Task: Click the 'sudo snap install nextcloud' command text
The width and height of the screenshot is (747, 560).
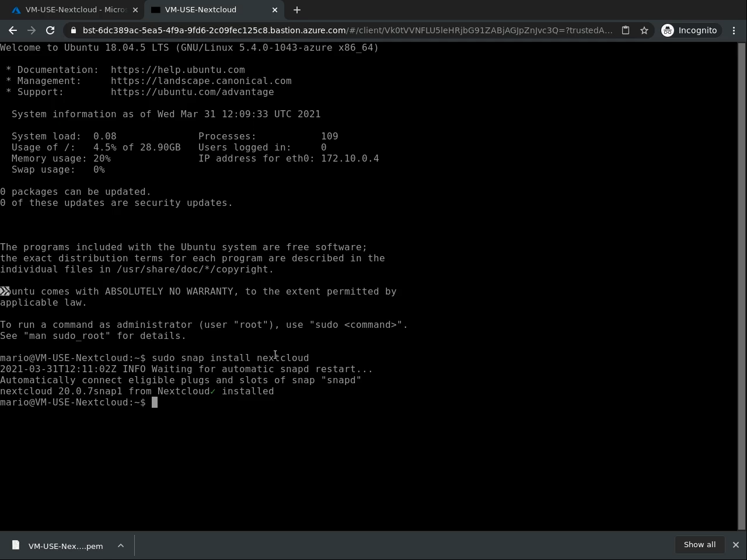Action: point(231,358)
